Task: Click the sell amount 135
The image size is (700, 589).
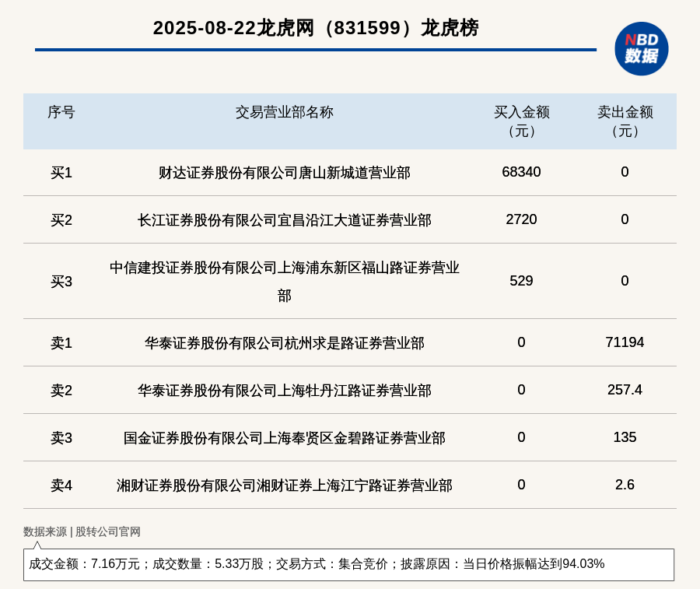Action: pos(625,437)
